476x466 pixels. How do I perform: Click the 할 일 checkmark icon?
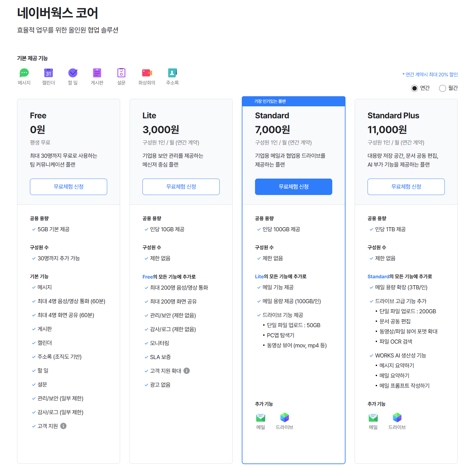[x=73, y=73]
